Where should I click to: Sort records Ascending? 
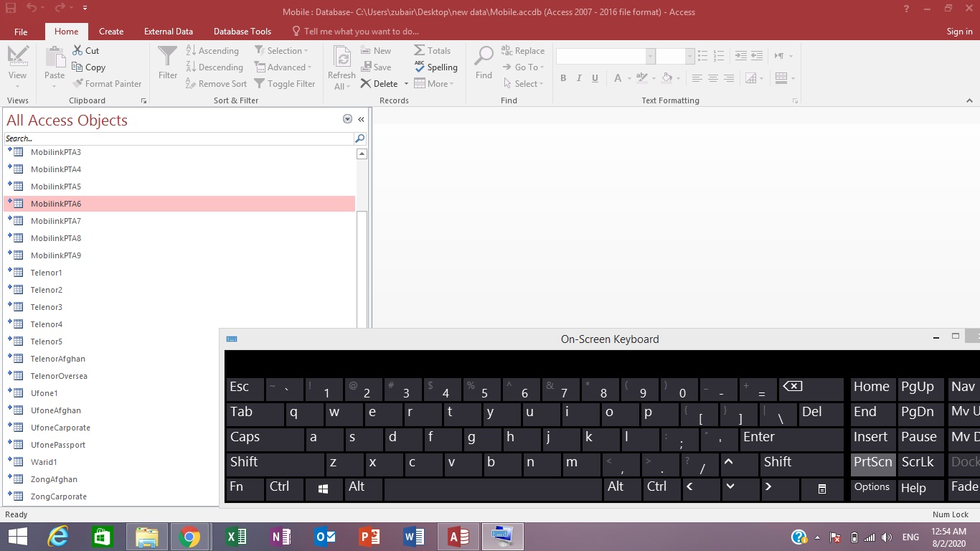[212, 50]
